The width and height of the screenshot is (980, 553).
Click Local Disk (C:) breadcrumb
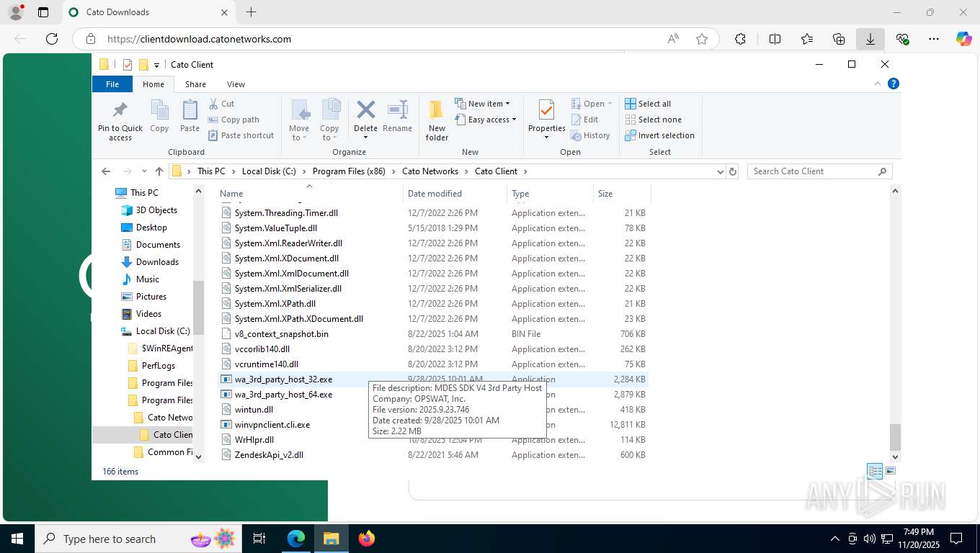point(269,171)
